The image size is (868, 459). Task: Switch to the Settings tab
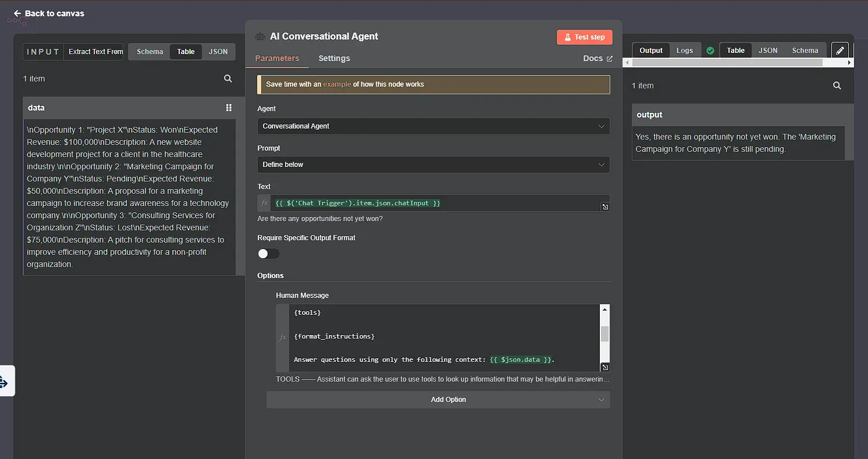tap(334, 58)
